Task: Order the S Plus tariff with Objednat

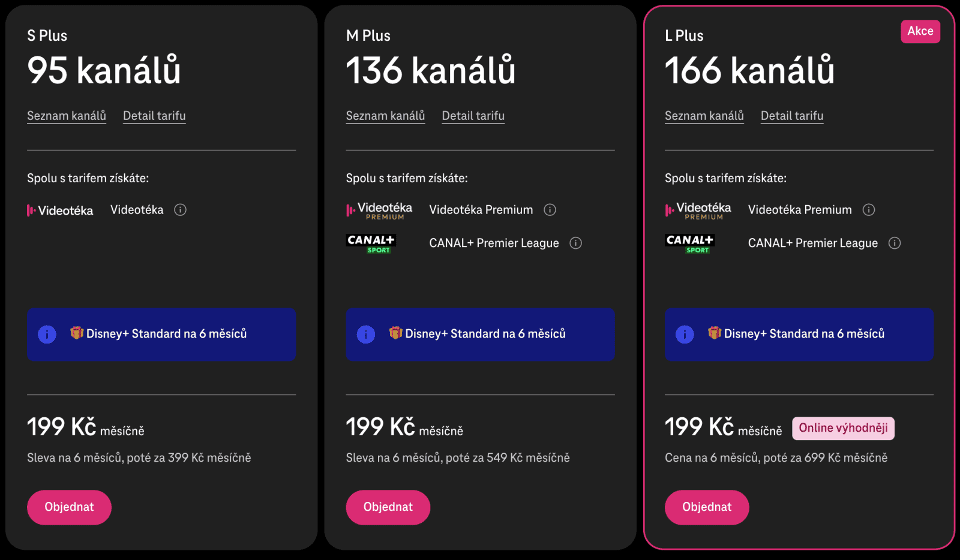Action: [x=69, y=507]
